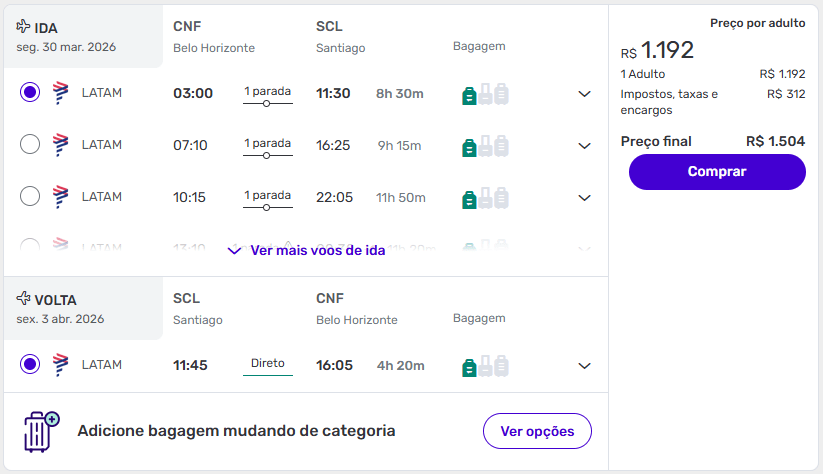Viewport: 823px width, 474px height.
Task: Expand the 11:45 return flight details
Action: pos(585,366)
